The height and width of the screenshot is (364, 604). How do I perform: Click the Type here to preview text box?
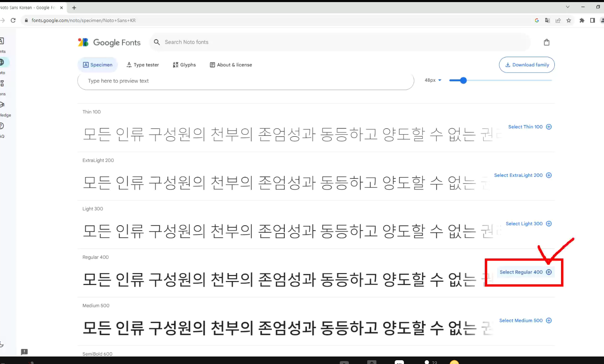coord(246,81)
